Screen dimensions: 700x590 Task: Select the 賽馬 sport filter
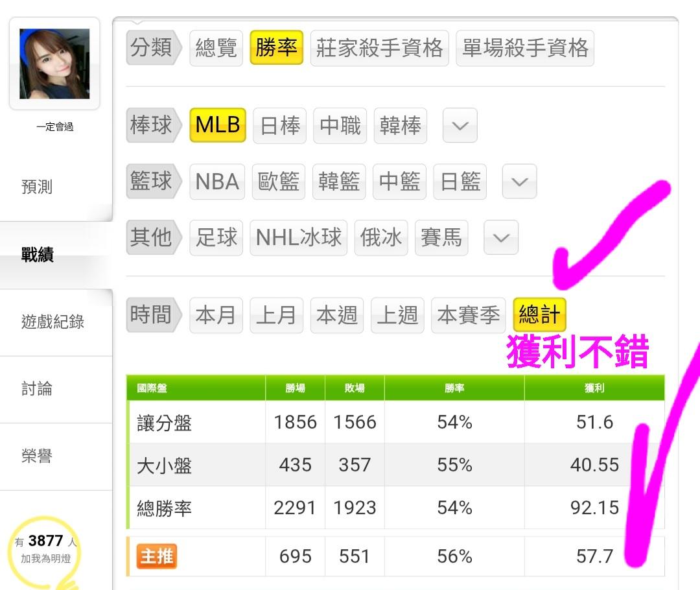[441, 237]
